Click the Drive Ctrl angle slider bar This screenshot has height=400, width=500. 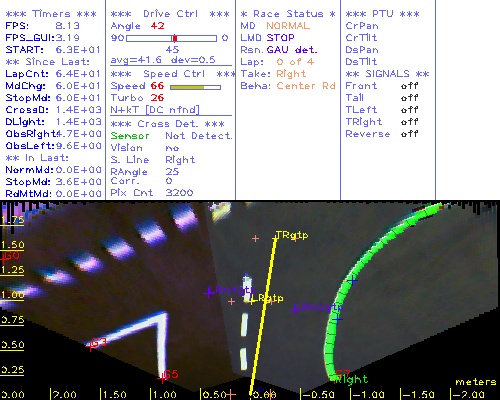172,38
